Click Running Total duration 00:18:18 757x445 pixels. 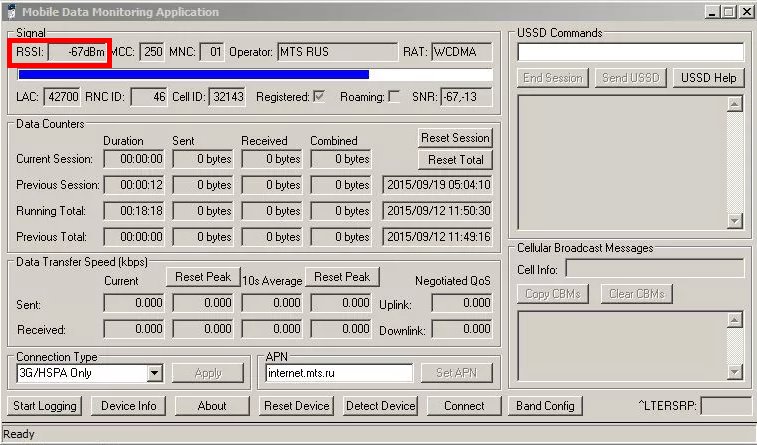(134, 211)
